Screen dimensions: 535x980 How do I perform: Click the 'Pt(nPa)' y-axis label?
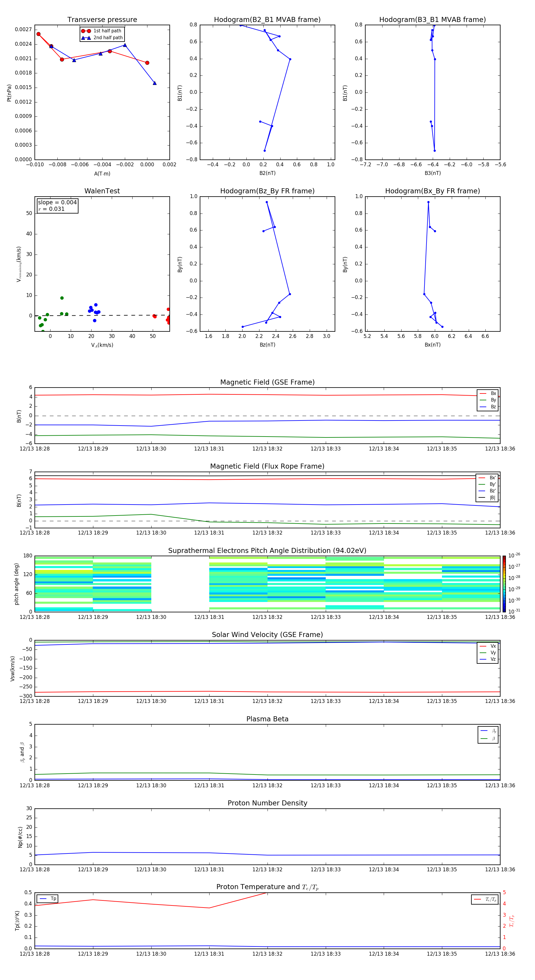pyautogui.click(x=9, y=92)
